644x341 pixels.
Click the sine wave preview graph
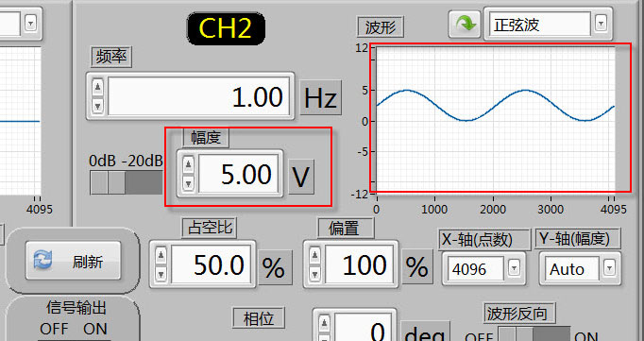coord(496,121)
